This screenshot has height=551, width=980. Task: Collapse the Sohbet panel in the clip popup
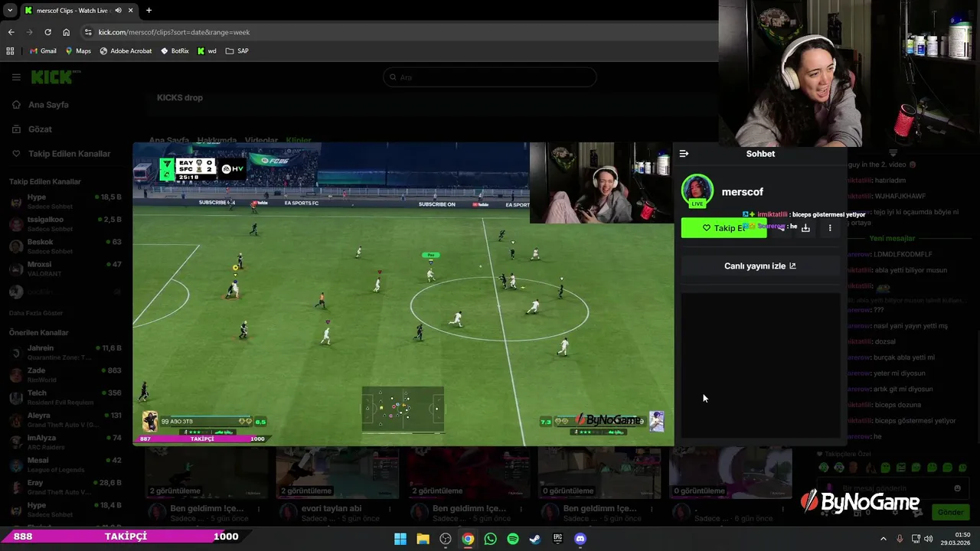click(684, 154)
